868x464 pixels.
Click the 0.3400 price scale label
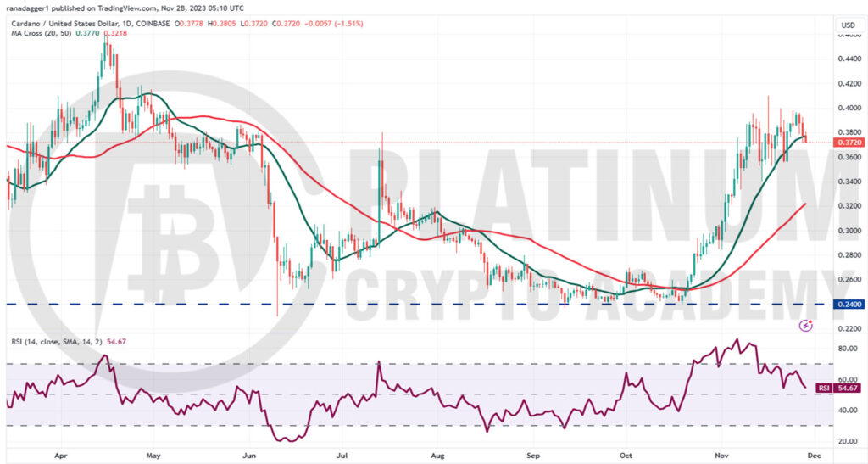pyautogui.click(x=849, y=182)
